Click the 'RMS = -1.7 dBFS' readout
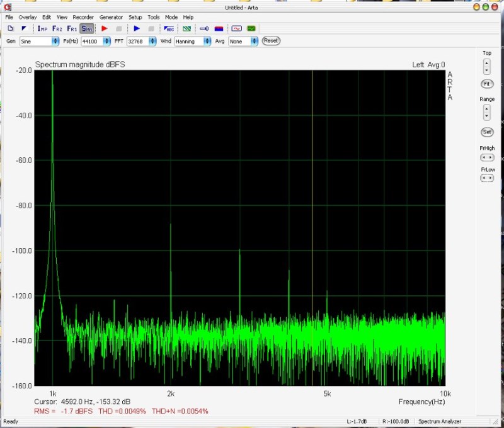 coord(64,411)
